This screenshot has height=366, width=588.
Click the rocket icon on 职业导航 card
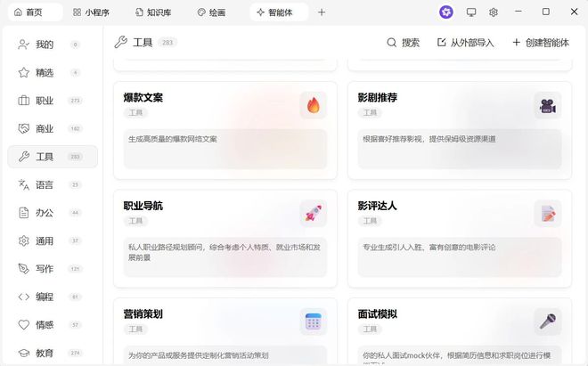pyautogui.click(x=313, y=213)
